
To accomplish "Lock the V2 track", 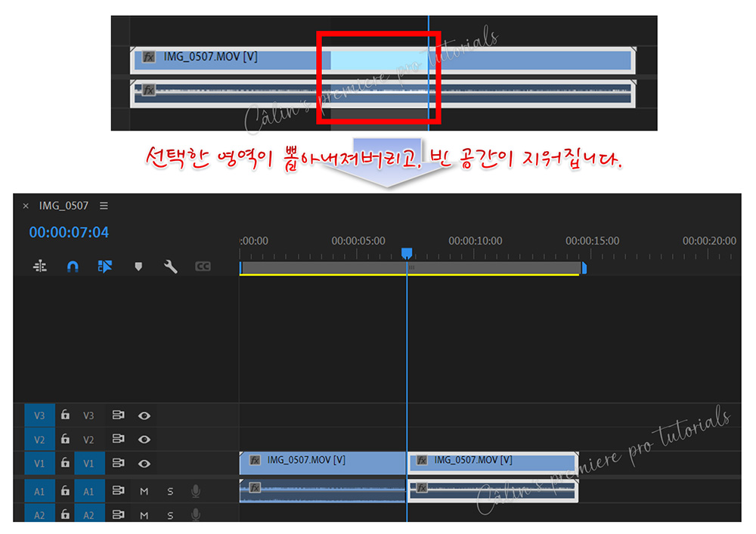I will coord(65,439).
